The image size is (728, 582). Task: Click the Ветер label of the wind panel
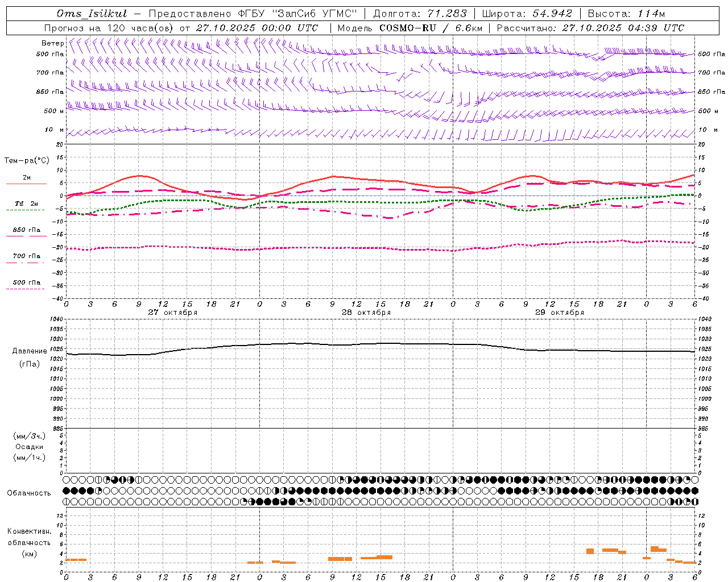pos(52,43)
